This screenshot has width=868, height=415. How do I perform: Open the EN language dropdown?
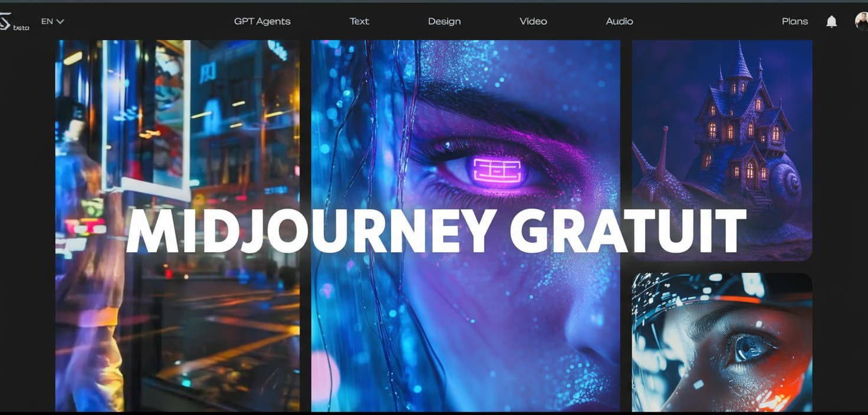tap(52, 21)
